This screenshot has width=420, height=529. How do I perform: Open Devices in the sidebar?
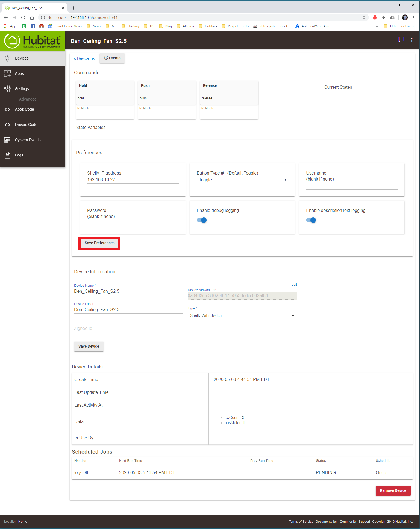point(33,58)
